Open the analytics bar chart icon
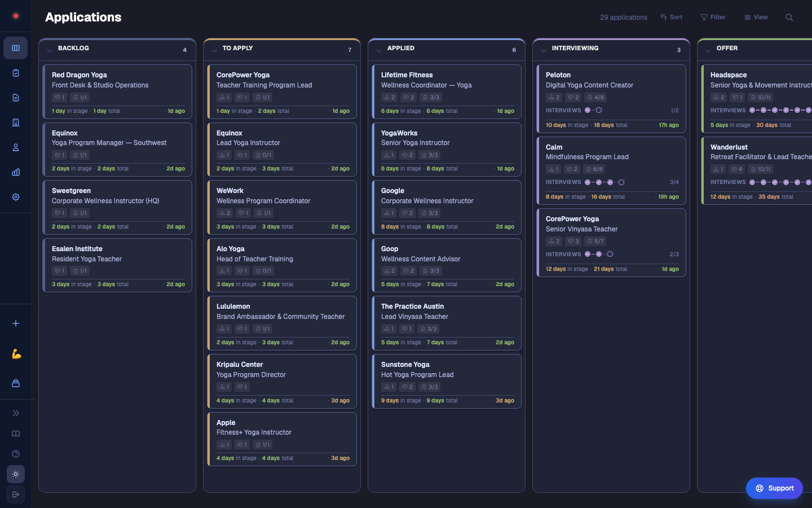This screenshot has width=812, height=508. [16, 172]
